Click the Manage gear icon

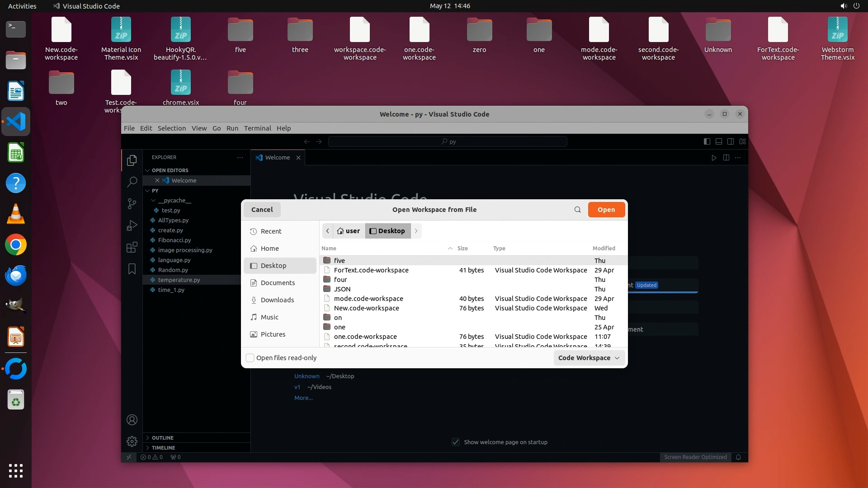[x=132, y=441]
